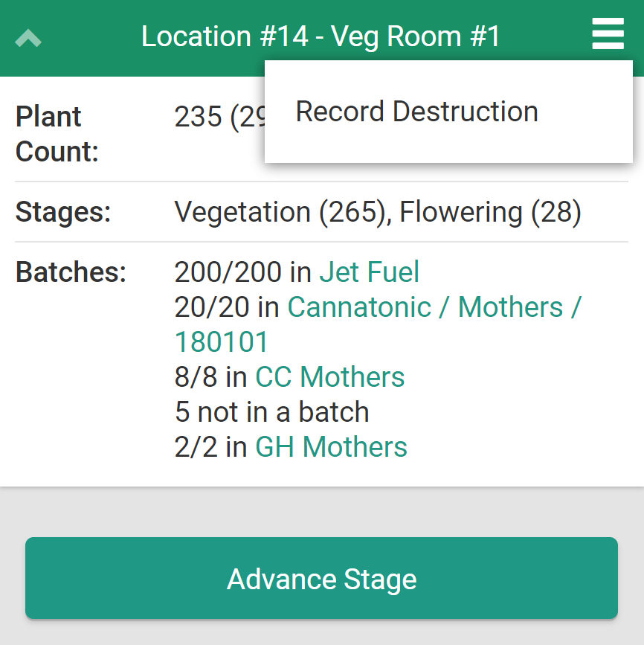The height and width of the screenshot is (645, 644).
Task: Click the 8/8 batch count text
Action: point(196,377)
